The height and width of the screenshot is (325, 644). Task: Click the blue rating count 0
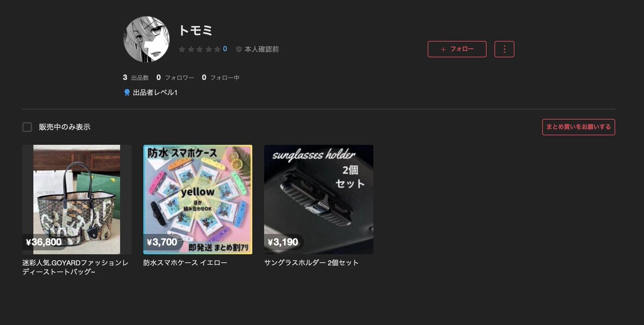click(x=225, y=49)
